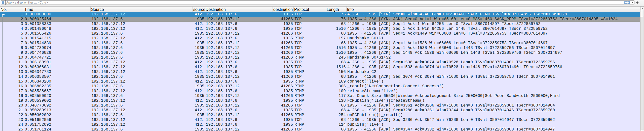Image resolution: width=644 pixels, height=131 pixels.
Task: Select packet 23 at time 0.051652856
Action: [x=320, y=120]
